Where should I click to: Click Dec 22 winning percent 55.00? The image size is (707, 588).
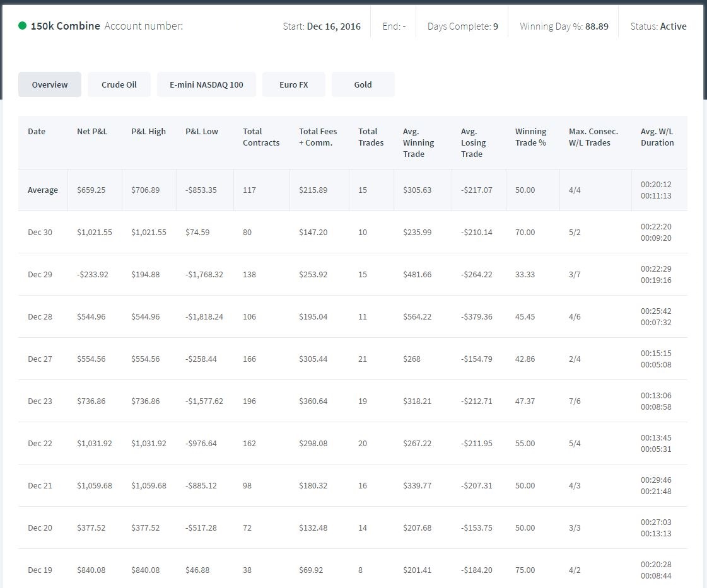point(525,444)
